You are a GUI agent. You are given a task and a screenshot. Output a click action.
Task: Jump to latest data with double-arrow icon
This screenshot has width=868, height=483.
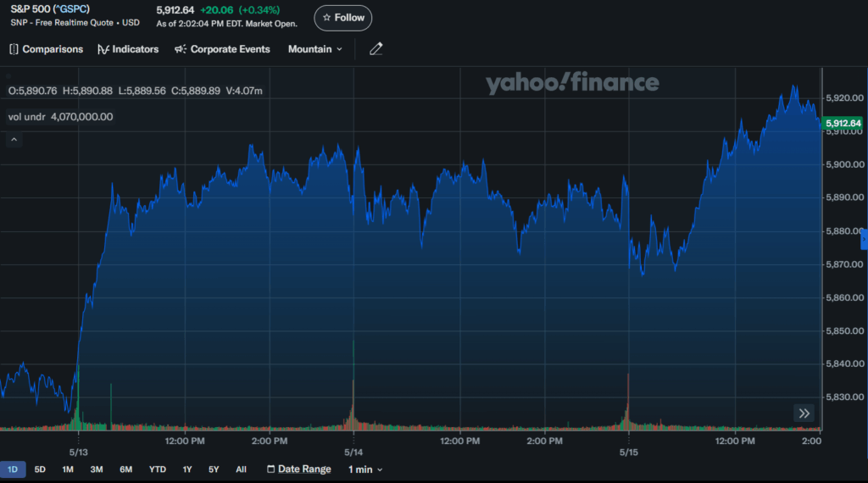[x=804, y=413]
